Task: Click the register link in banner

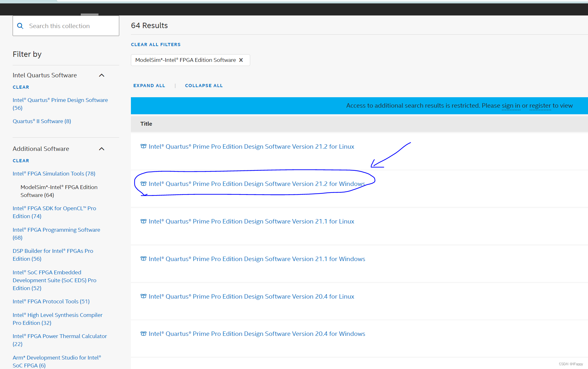Action: 540,106
